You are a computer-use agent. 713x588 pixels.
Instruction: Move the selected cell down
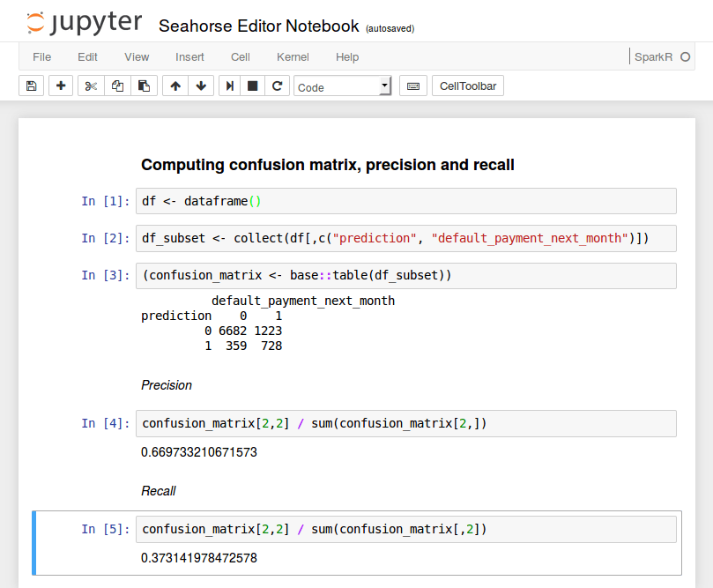201,86
